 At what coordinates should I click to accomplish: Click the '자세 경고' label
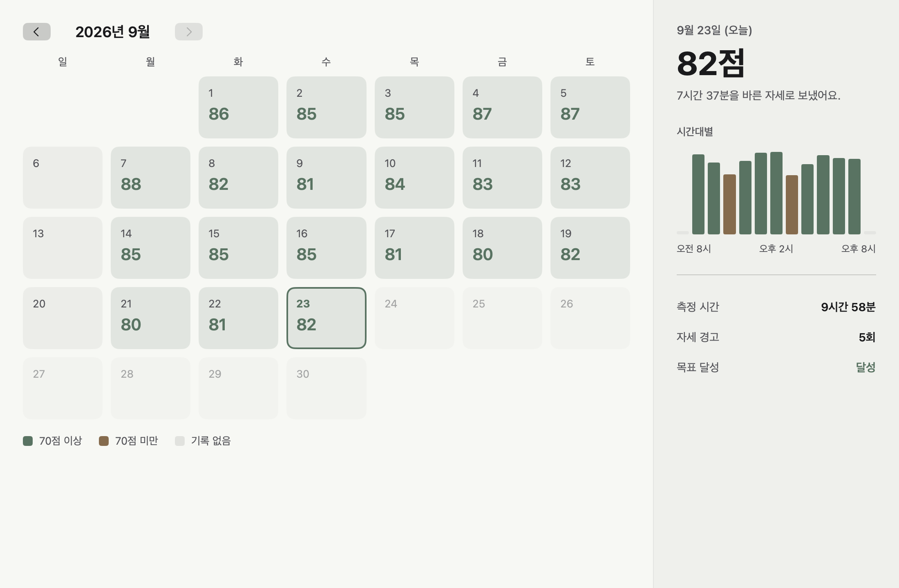pyautogui.click(x=698, y=337)
